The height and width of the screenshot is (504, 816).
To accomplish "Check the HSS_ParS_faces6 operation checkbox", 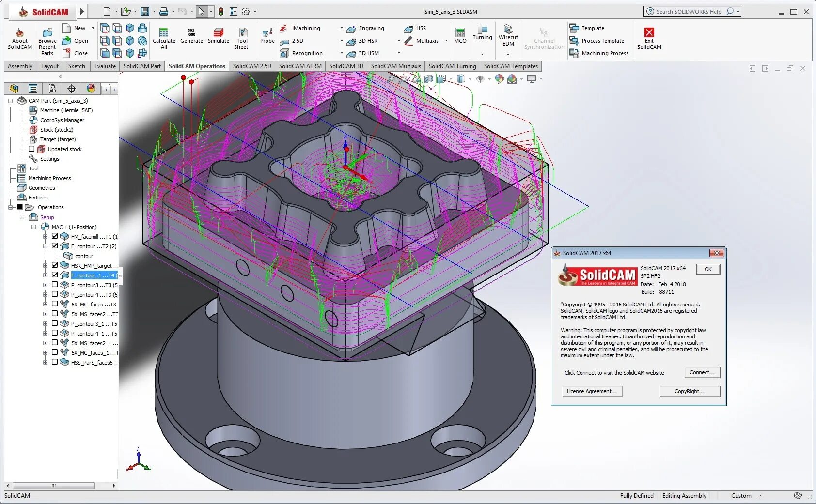I will pos(55,362).
